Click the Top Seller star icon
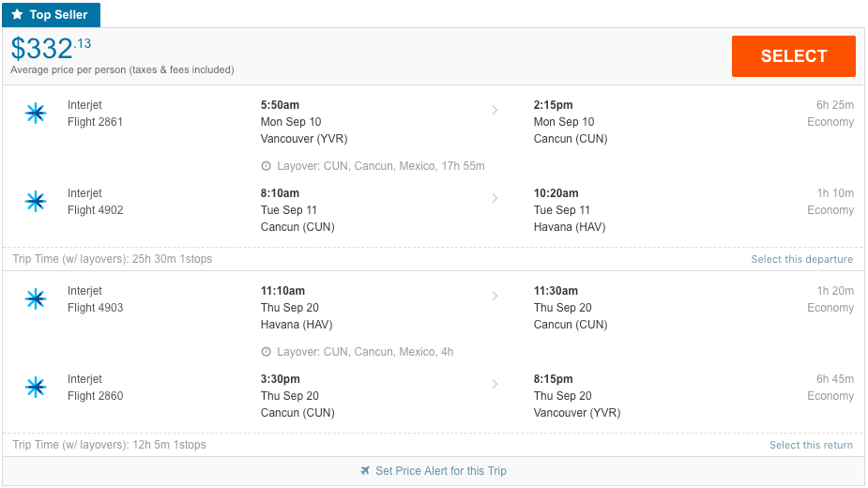The image size is (868, 488). pyautogui.click(x=18, y=14)
